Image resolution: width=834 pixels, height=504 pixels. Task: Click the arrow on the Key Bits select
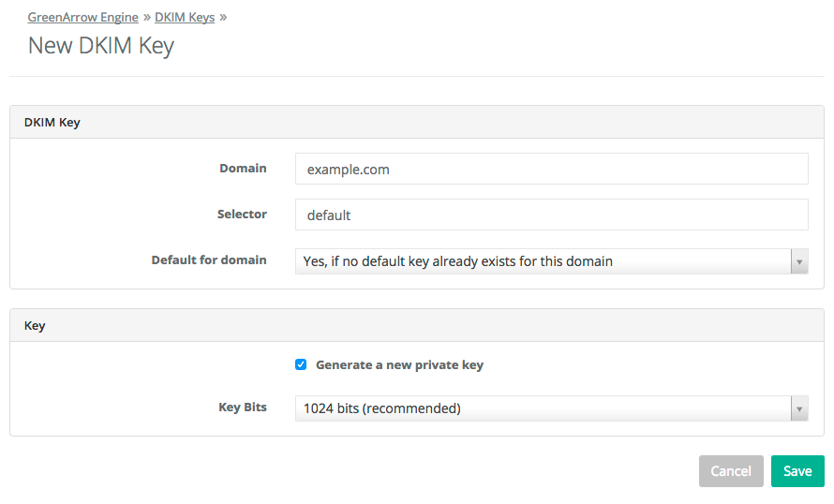click(x=799, y=408)
